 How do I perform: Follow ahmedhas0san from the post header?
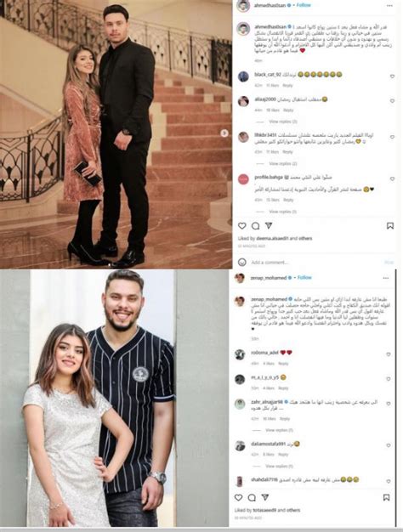click(304, 5)
